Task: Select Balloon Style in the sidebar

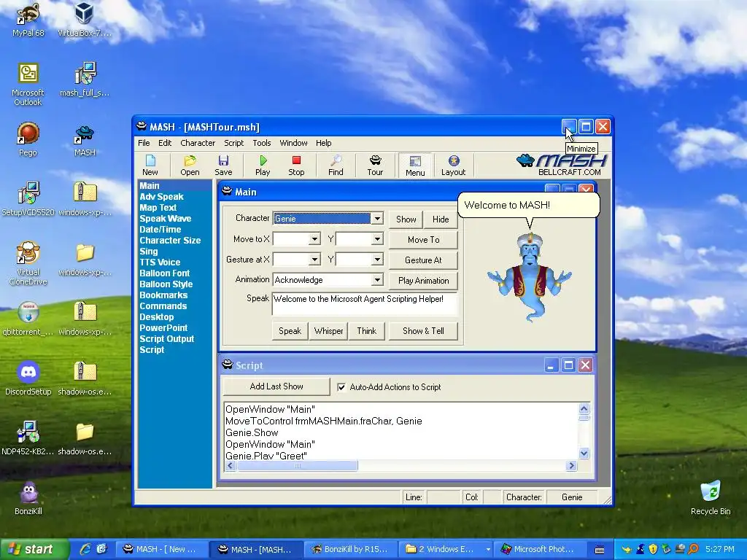Action: click(166, 284)
